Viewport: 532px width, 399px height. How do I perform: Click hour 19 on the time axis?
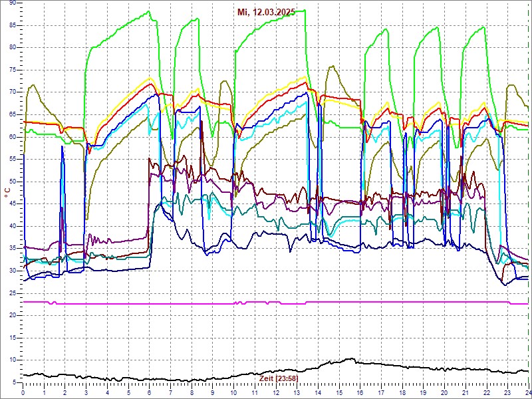[423, 392]
